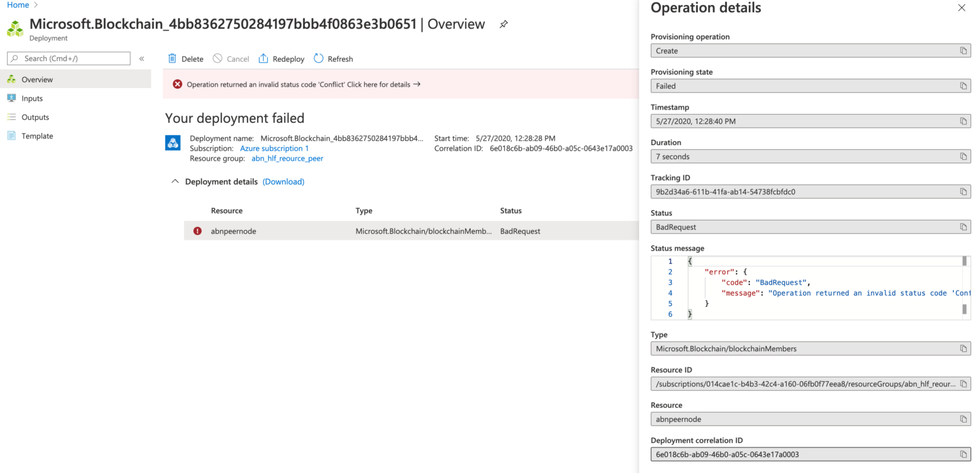The width and height of the screenshot is (980, 473).
Task: Copy the Provisioning operation value
Action: coord(963,50)
